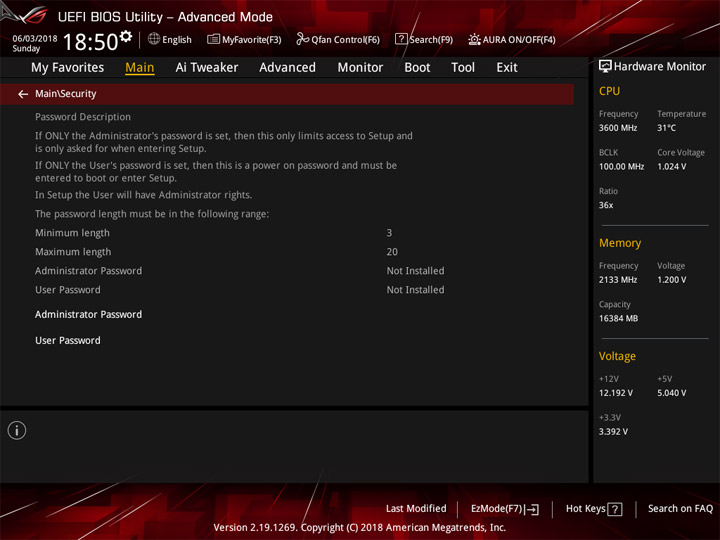Click the 1.200 V memory voltage

click(672, 280)
